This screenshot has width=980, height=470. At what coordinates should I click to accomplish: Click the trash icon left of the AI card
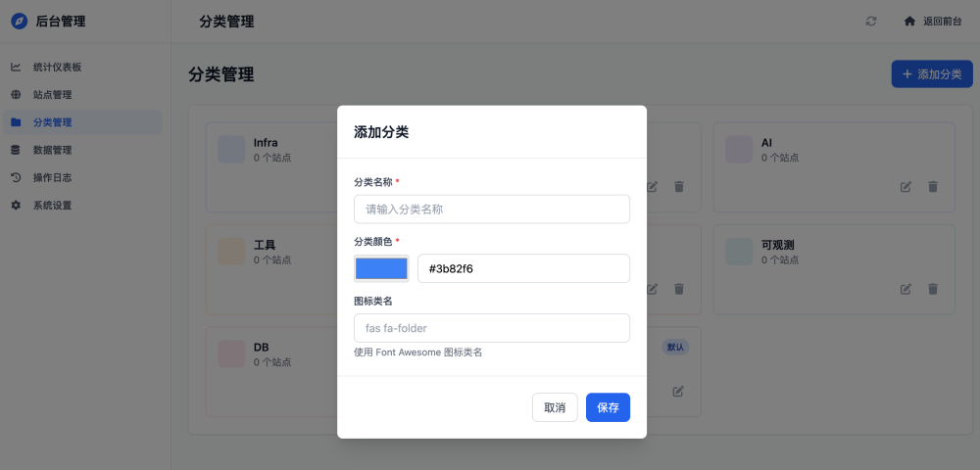pos(679,187)
